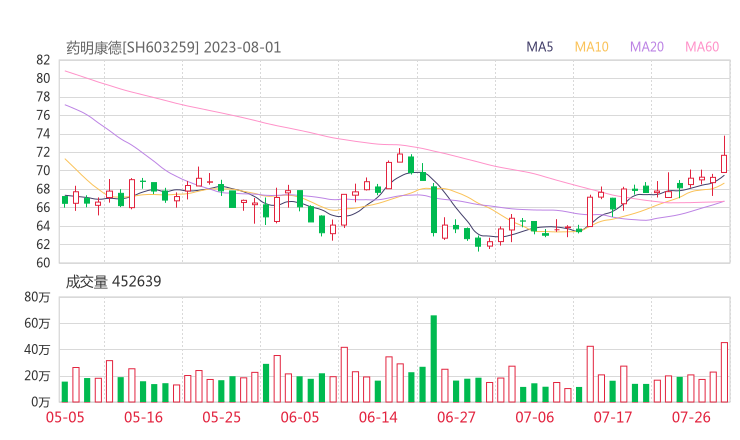Click the MA5 legend label
The height and width of the screenshot is (440, 740).
[539, 47]
